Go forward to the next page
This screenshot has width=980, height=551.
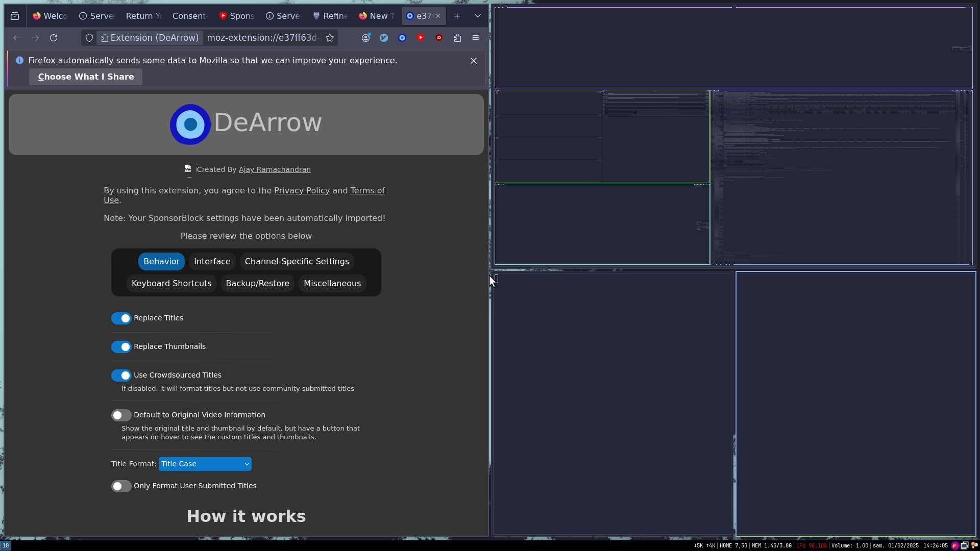35,38
